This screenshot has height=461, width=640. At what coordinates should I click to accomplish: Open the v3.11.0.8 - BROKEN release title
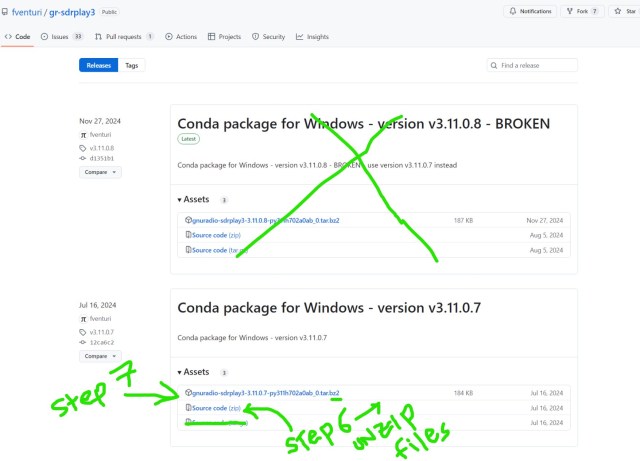tap(363, 124)
